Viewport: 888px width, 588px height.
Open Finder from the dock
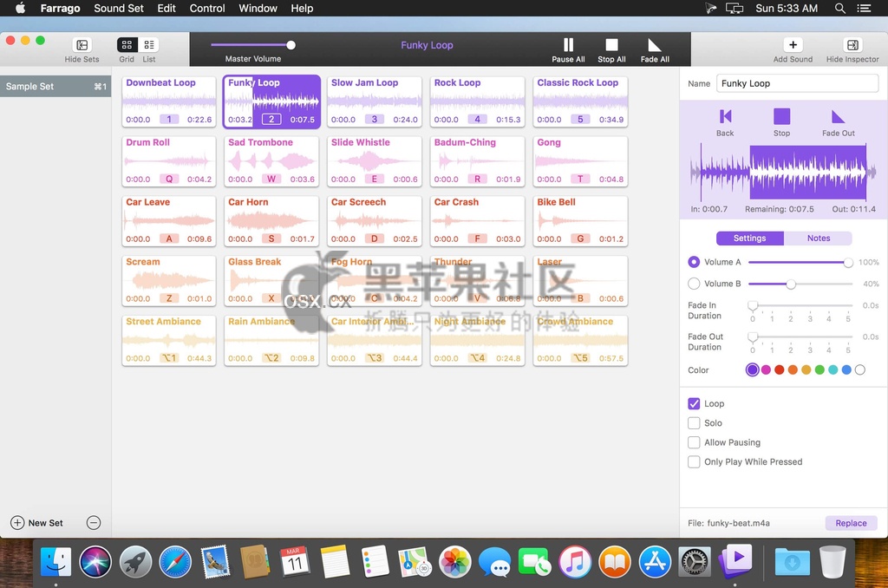pos(55,561)
